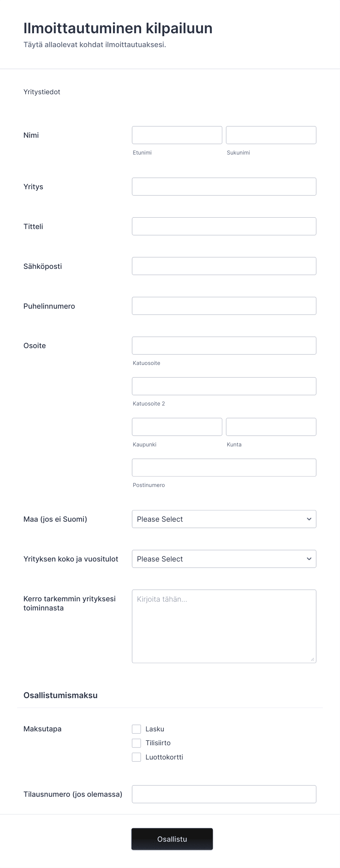The height and width of the screenshot is (868, 340).
Task: Tick the Lasku checkbox
Action: pos(136,729)
